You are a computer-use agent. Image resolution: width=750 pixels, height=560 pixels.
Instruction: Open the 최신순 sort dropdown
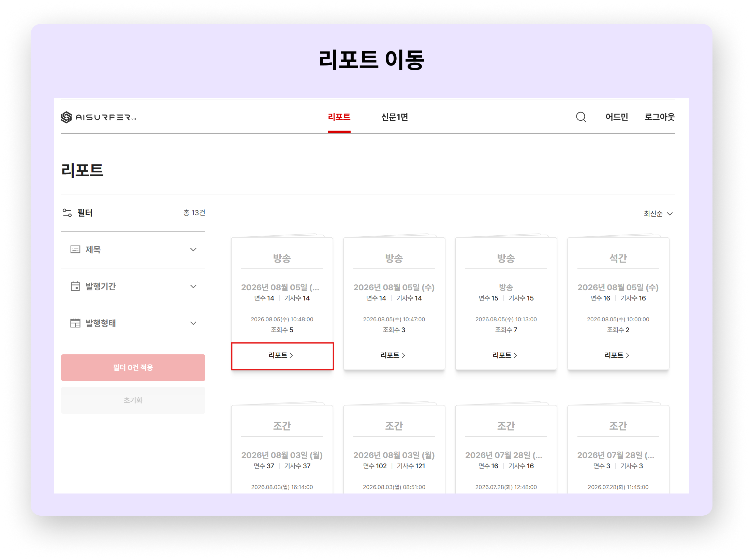(658, 214)
